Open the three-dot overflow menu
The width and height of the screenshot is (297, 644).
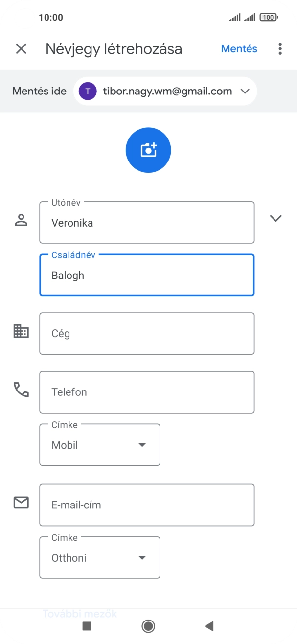click(279, 48)
